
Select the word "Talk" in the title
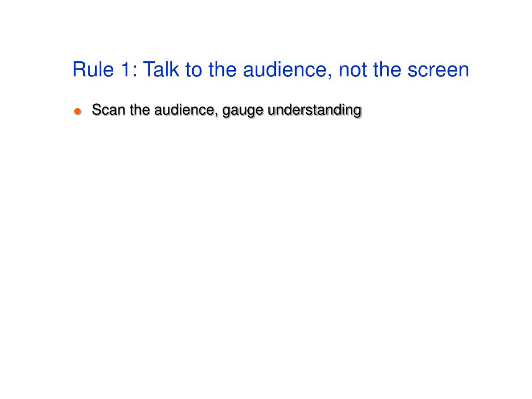click(161, 70)
